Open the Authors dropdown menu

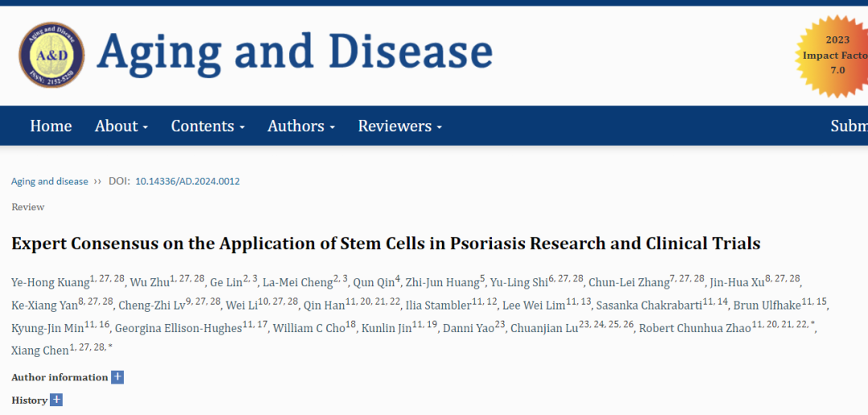[x=301, y=126]
